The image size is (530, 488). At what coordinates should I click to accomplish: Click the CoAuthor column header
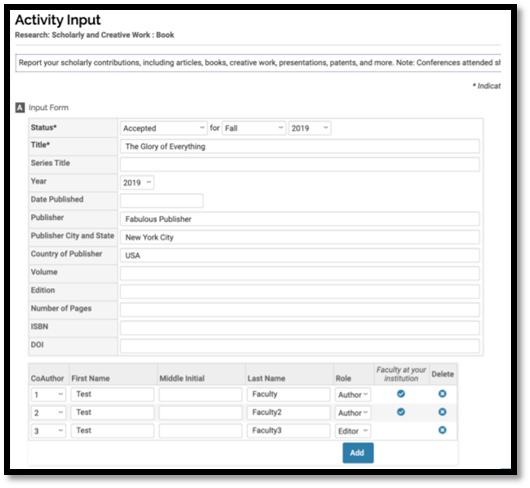tap(47, 379)
